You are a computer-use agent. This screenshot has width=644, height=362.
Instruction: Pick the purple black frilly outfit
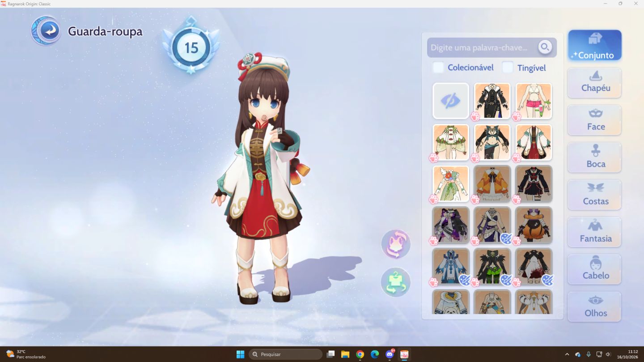451,225
